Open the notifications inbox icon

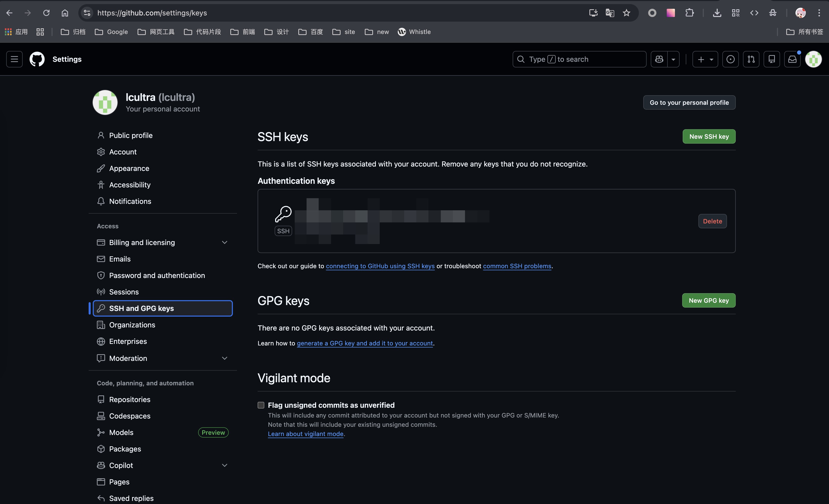(792, 59)
